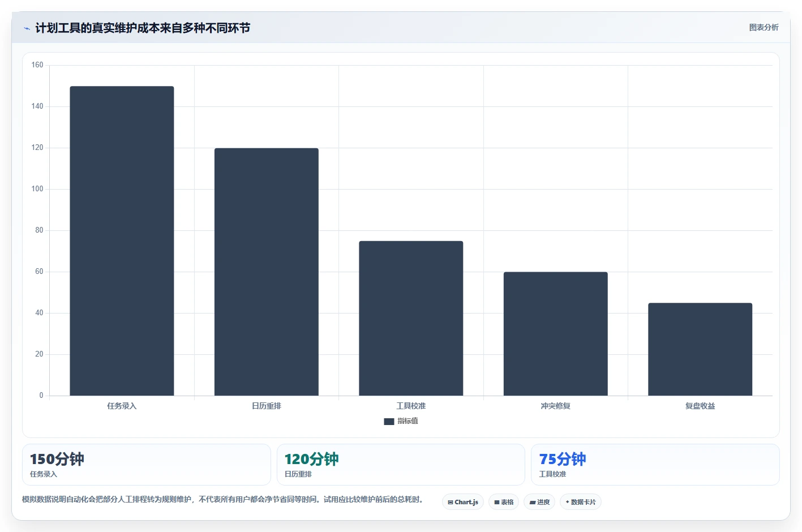Screen dimensions: 802x532
Task: Click the 表格 chip
Action: pyautogui.click(x=504, y=502)
